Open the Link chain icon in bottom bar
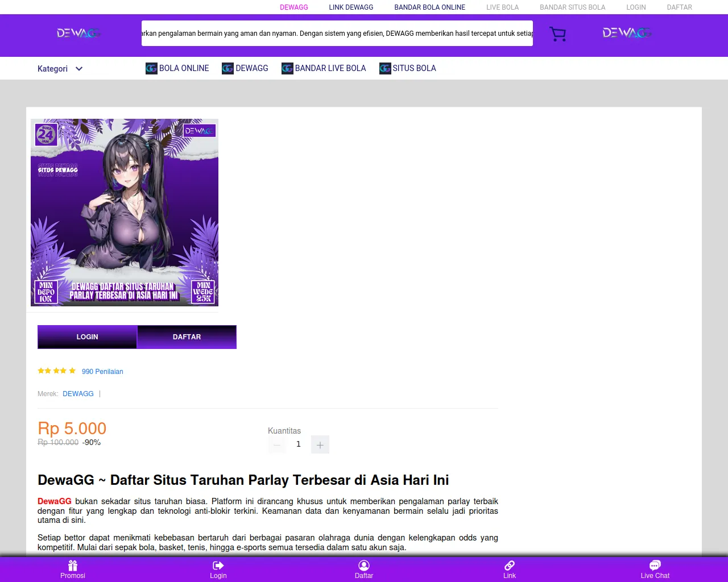 point(510,566)
